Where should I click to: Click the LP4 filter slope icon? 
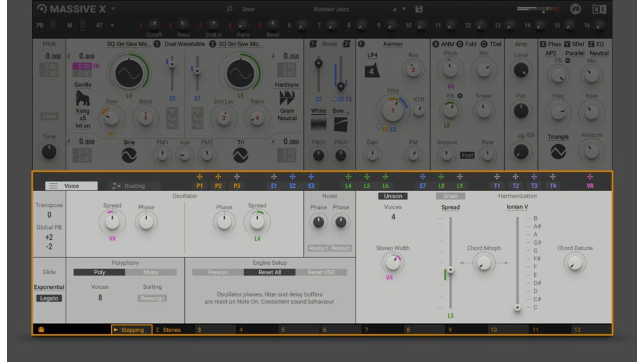click(x=372, y=70)
